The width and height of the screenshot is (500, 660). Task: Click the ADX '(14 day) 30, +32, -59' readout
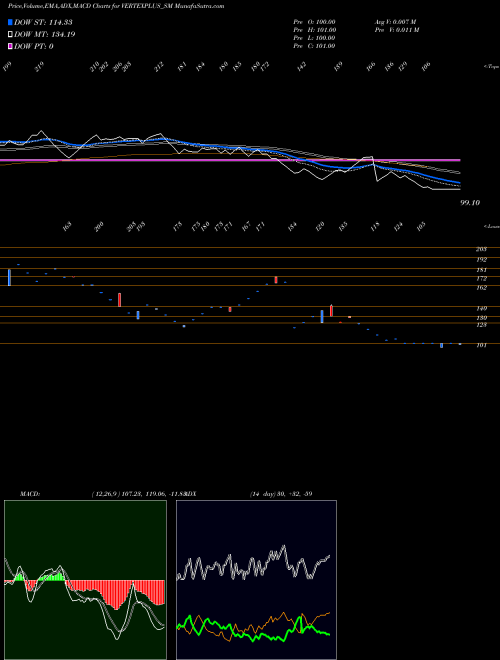click(281, 494)
